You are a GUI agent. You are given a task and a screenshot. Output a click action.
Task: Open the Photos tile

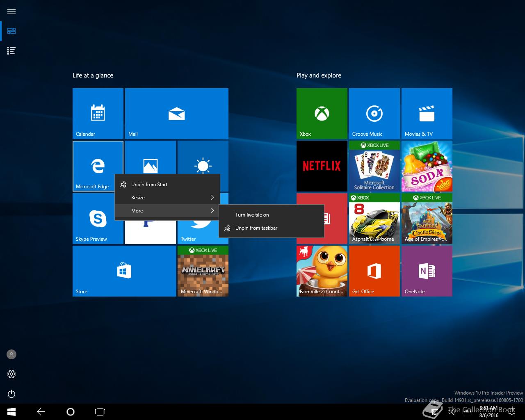[x=151, y=158]
